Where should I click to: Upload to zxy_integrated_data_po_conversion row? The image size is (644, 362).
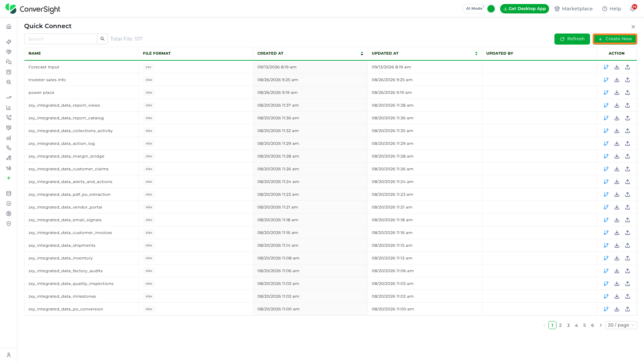pyautogui.click(x=628, y=309)
